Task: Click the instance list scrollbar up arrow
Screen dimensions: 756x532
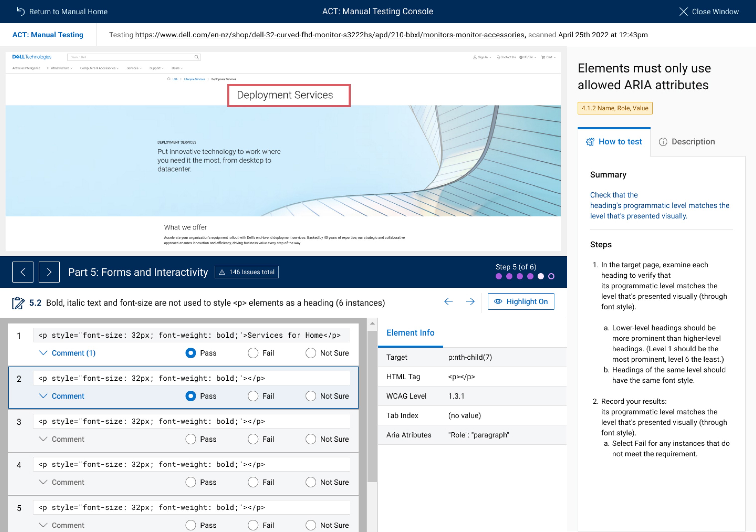Action: 372,324
